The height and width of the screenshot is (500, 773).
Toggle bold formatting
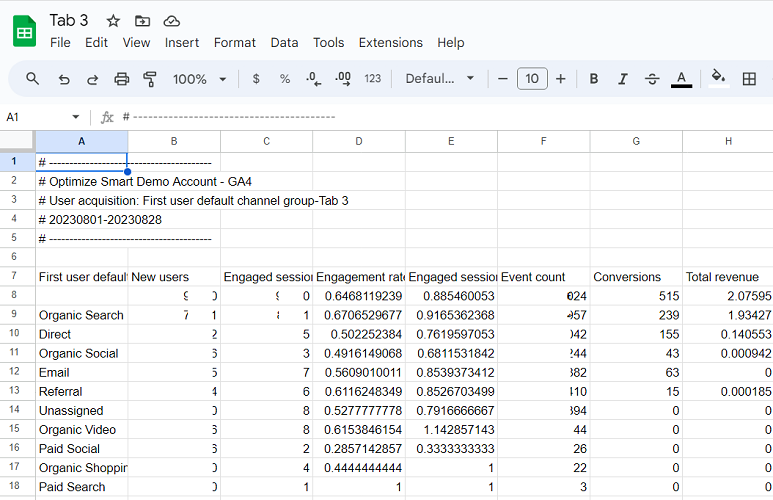pyautogui.click(x=594, y=79)
